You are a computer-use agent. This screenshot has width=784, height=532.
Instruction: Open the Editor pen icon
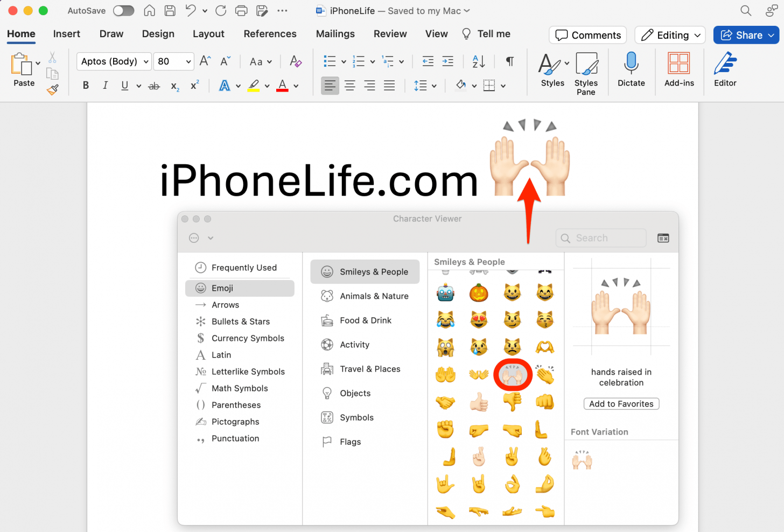(725, 64)
